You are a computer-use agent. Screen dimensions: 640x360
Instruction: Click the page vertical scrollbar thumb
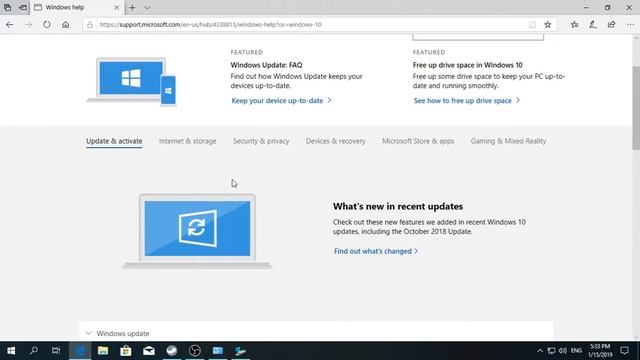[x=636, y=107]
